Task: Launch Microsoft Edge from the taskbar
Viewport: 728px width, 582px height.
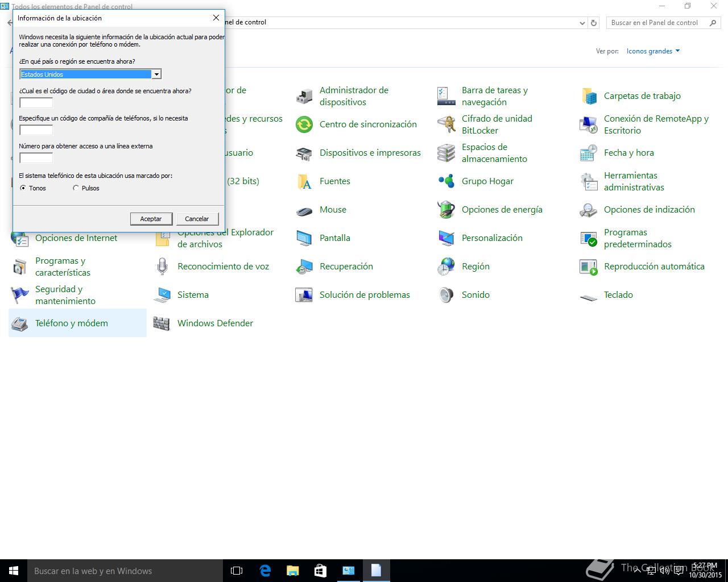Action: pos(265,571)
